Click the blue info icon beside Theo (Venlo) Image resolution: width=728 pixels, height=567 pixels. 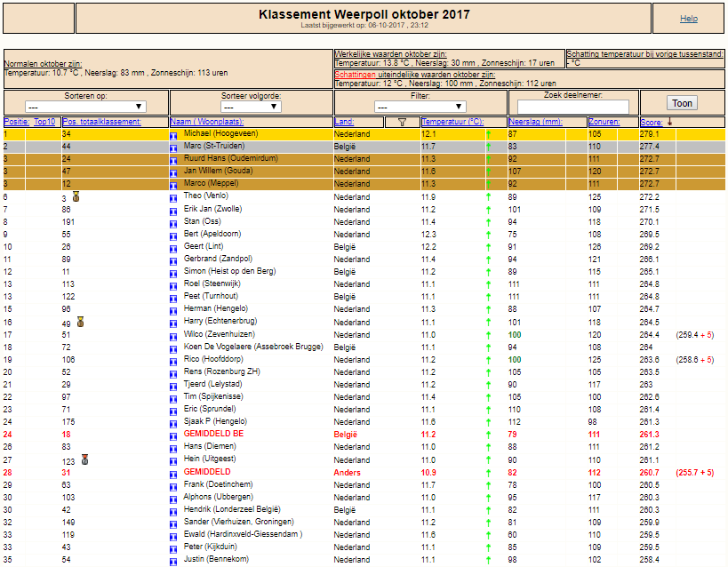pyautogui.click(x=173, y=199)
